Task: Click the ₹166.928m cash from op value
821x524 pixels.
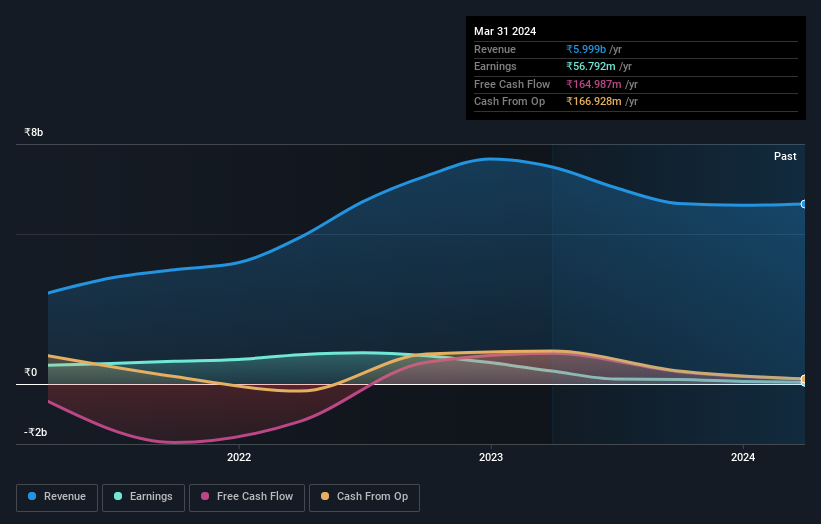Action: point(594,102)
